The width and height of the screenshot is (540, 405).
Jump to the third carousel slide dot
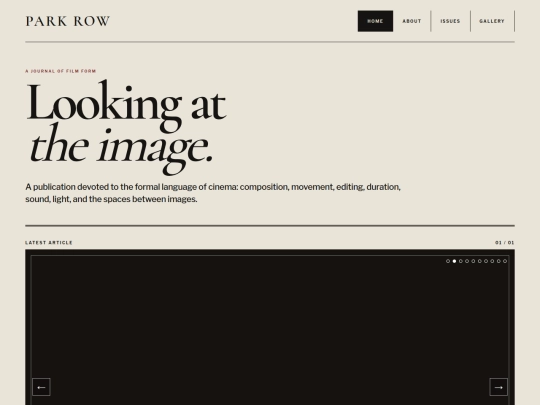coord(461,261)
